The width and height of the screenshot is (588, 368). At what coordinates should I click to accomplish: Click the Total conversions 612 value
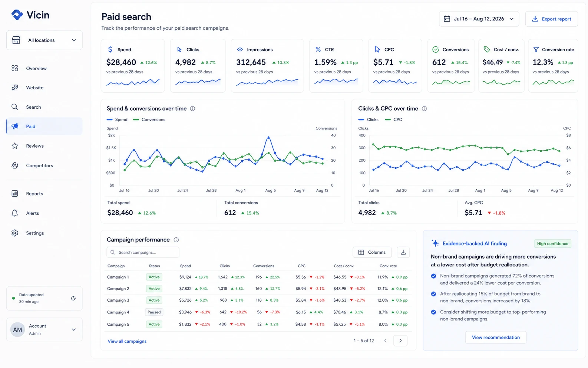(x=230, y=213)
